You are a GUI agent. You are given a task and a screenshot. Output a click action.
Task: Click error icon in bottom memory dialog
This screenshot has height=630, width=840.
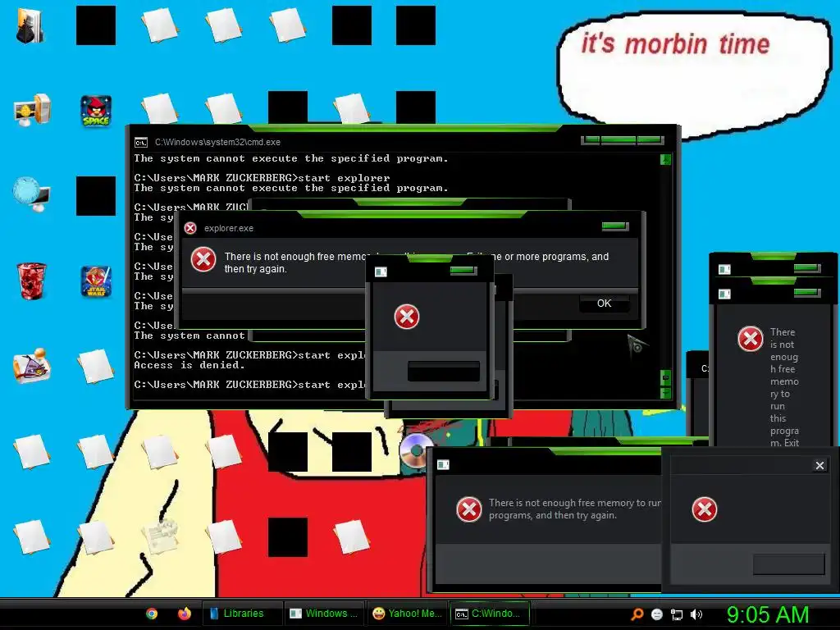(x=468, y=509)
